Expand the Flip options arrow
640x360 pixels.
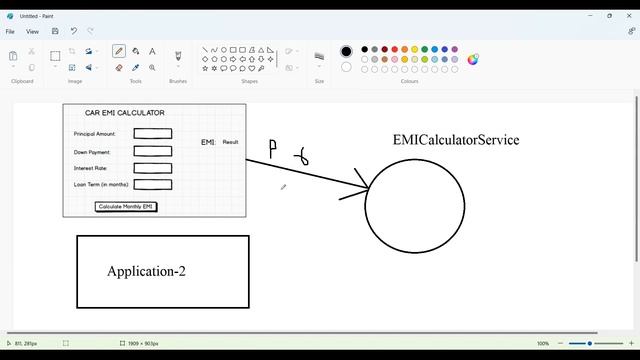97,68
